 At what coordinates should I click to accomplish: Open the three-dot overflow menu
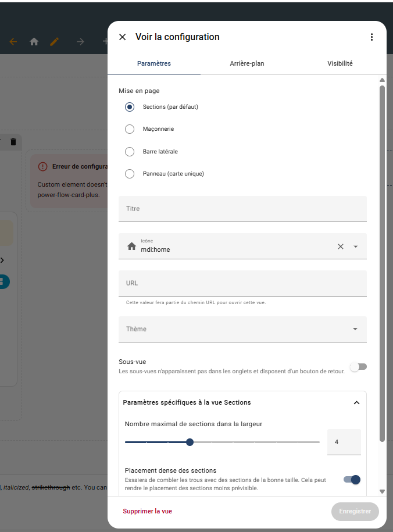[372, 37]
